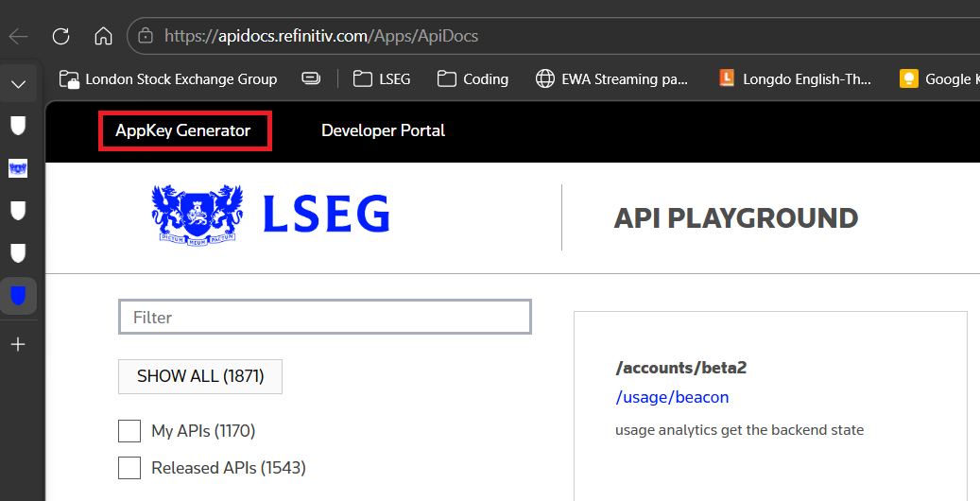
Task: Open the LSEG bookmarks folder
Action: tap(382, 78)
